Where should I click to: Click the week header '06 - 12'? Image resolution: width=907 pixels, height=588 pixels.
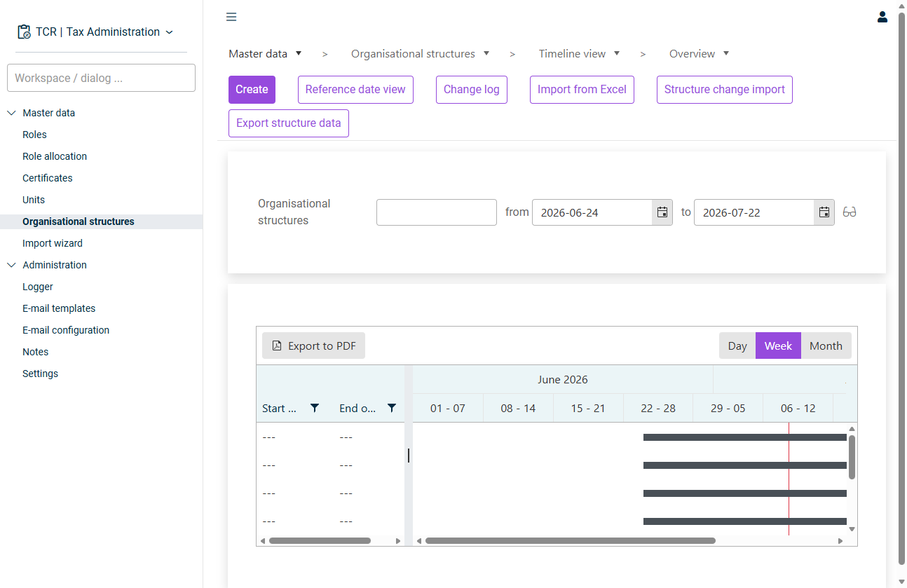coord(798,408)
